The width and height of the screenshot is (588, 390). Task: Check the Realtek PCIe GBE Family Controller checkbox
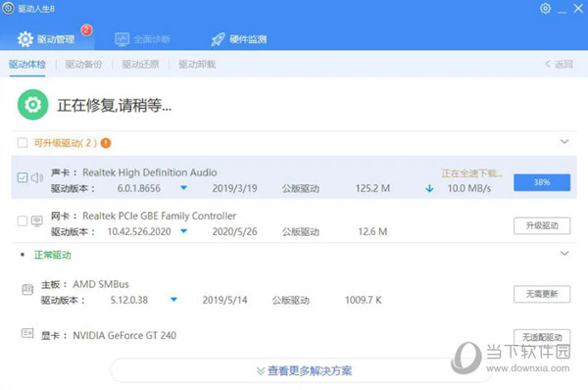point(23,220)
